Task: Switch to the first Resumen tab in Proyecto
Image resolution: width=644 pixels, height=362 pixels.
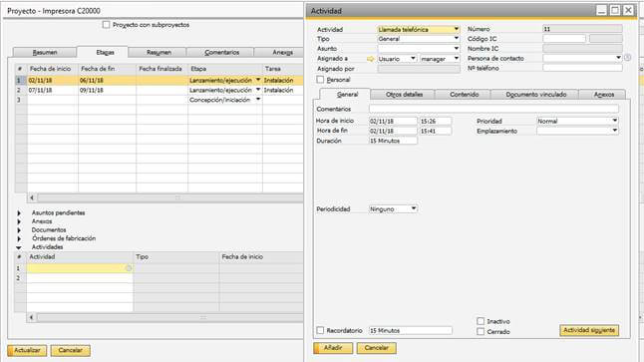Action: point(45,52)
